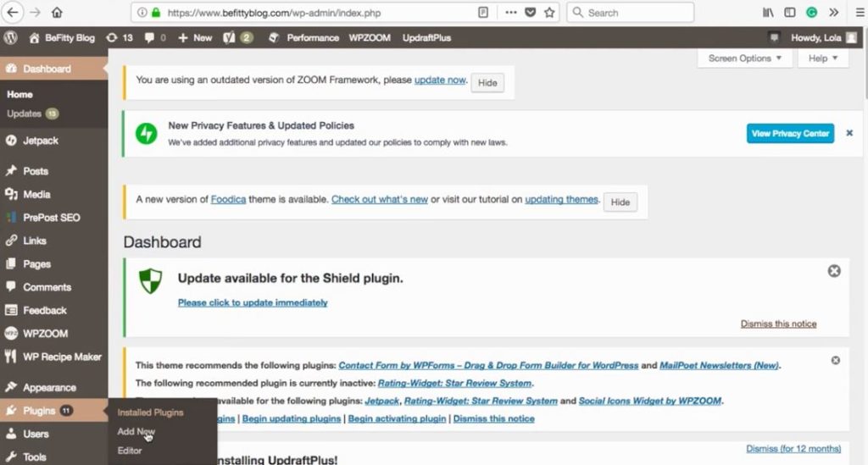Open the Foodica theme link
Viewport: 868px width, 465px height.
point(228,199)
